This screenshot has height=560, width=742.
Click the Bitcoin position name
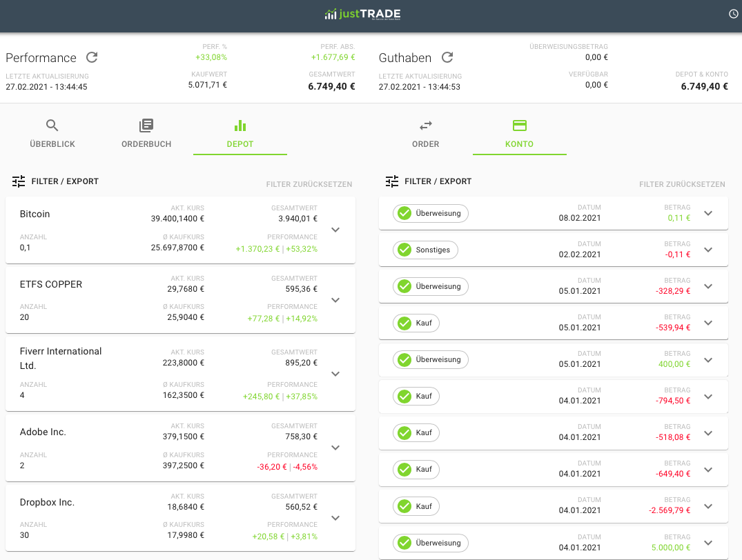click(35, 214)
